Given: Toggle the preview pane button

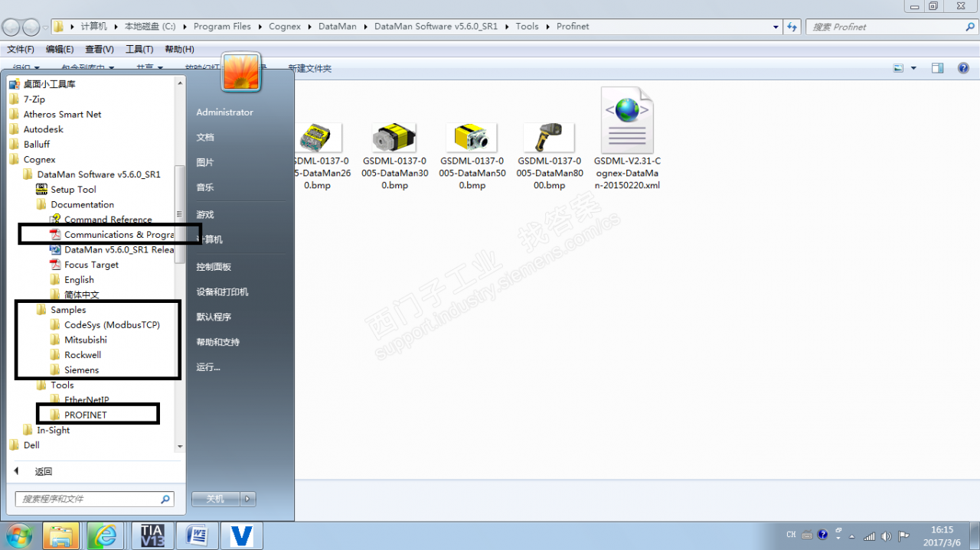Looking at the screenshot, I should [x=937, y=68].
